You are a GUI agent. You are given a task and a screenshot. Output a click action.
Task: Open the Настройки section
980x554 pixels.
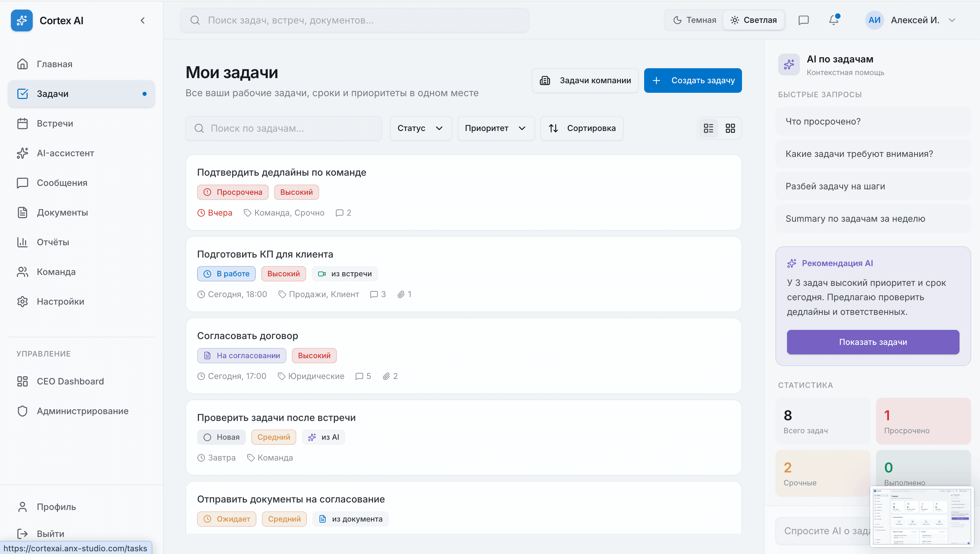tap(60, 301)
